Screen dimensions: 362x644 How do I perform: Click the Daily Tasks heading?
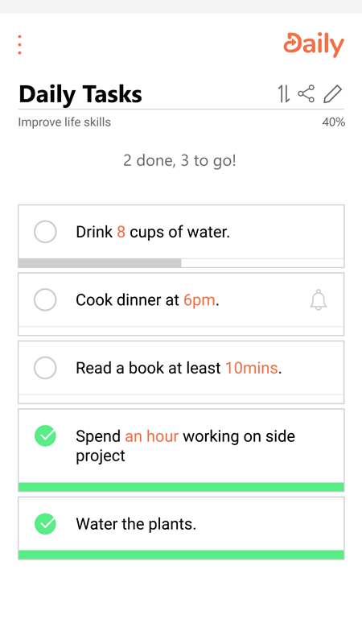(x=80, y=94)
